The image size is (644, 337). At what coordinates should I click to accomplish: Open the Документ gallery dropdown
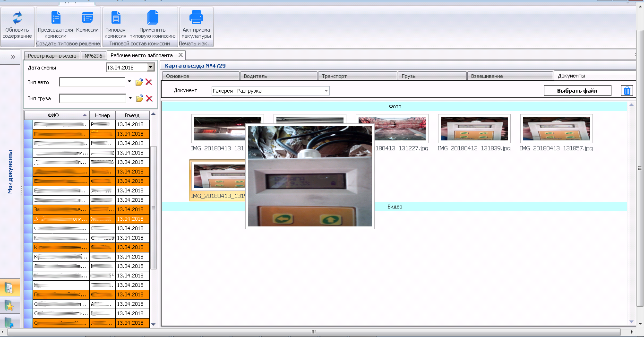(x=326, y=91)
